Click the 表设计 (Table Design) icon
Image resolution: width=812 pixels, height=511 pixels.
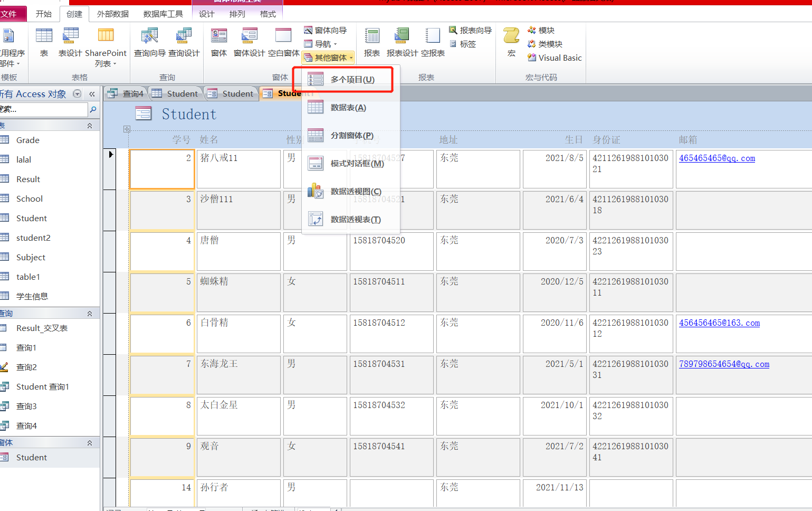click(70, 36)
